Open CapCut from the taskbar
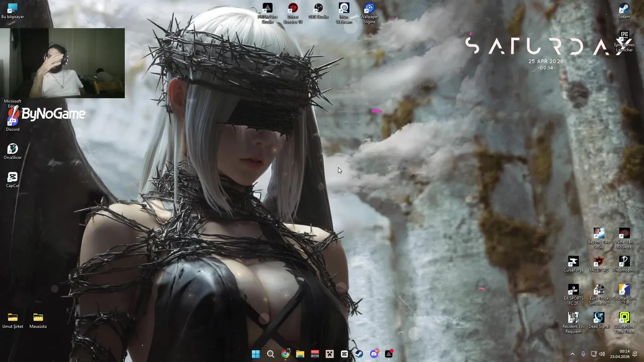Screen dimensions: 644x362 344,354
